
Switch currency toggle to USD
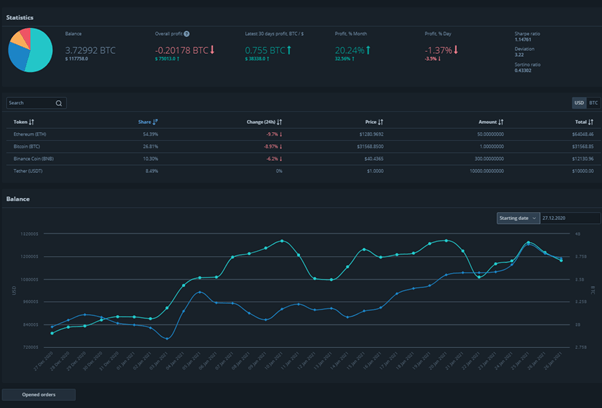(x=579, y=103)
